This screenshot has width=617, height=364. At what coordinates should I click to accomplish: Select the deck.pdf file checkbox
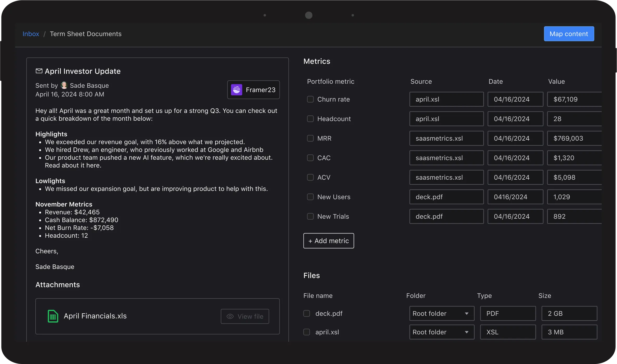[x=307, y=314]
